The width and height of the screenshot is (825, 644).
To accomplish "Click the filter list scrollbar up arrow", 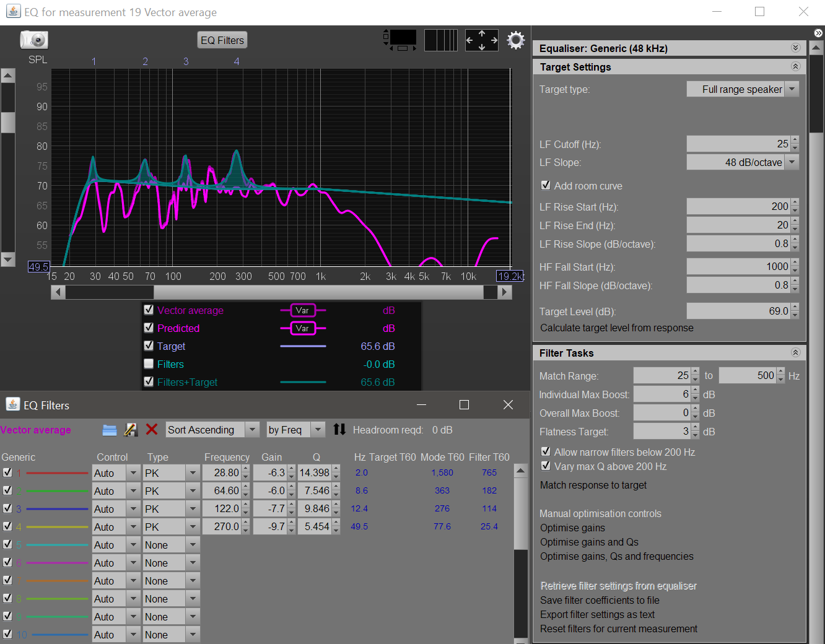I will coord(521,471).
